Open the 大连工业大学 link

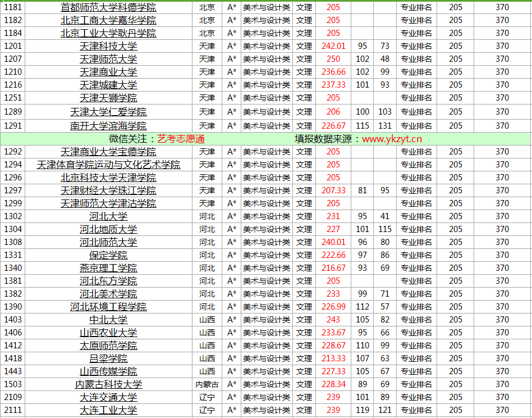[108, 410]
